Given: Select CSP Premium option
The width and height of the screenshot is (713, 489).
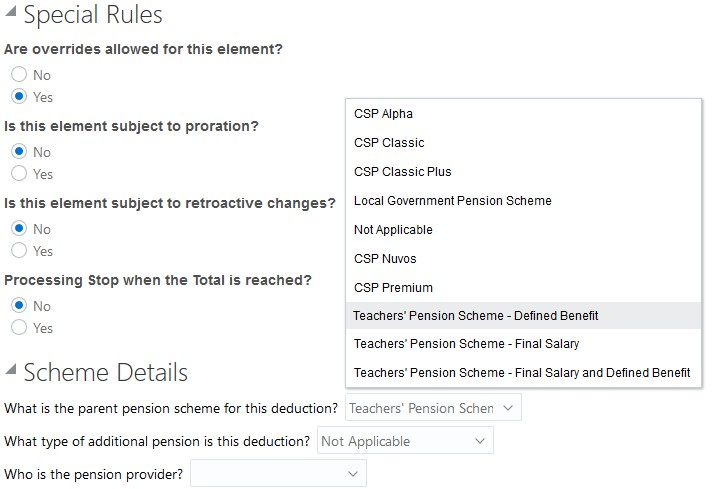Looking at the screenshot, I should tap(393, 288).
